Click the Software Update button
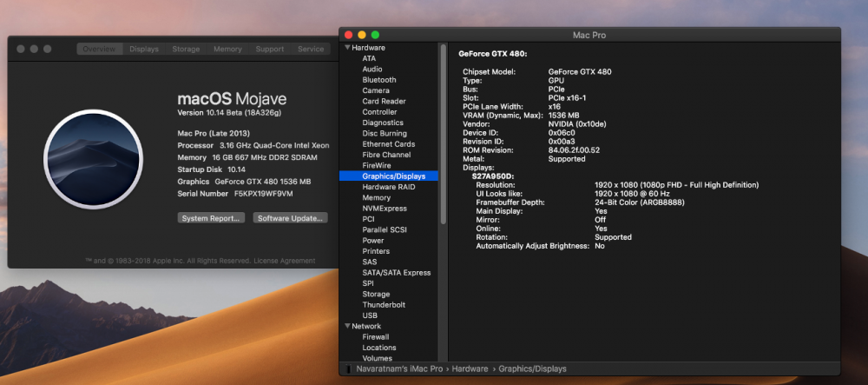The image size is (868, 385). (x=290, y=218)
